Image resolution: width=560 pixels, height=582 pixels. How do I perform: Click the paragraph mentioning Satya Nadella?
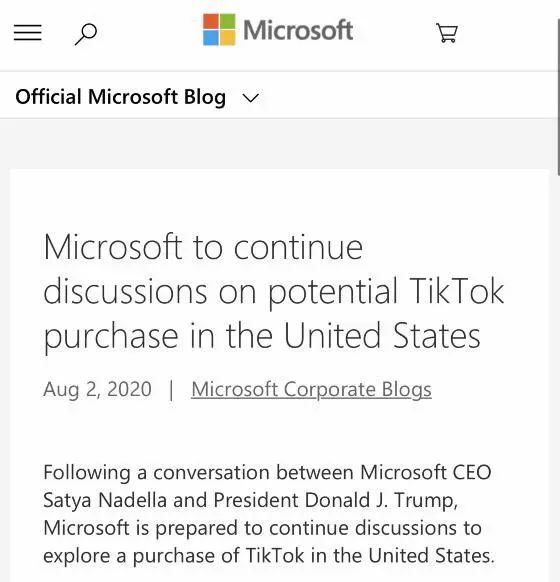tap(269, 514)
